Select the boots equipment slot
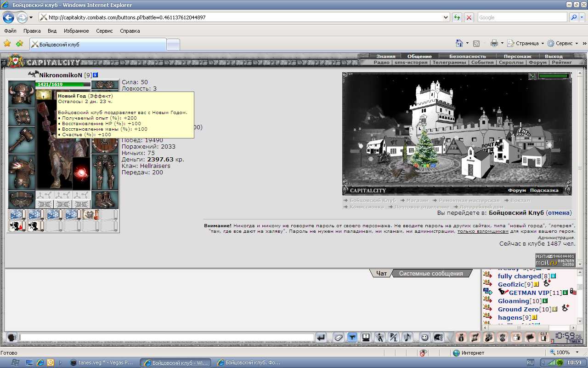The image size is (588, 368). pos(105,200)
